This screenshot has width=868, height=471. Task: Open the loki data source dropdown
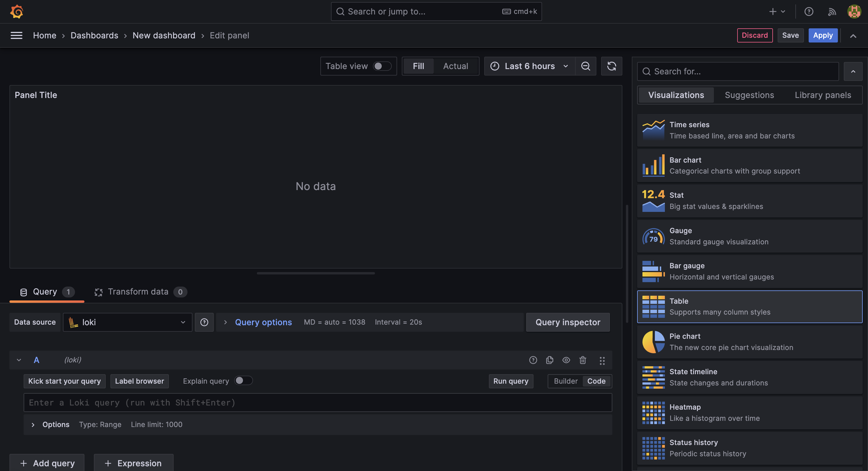pos(127,322)
